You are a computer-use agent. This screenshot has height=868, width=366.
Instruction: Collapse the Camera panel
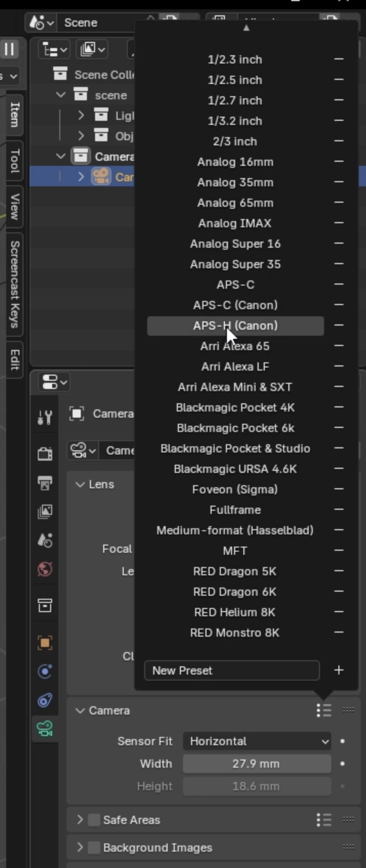coord(80,710)
